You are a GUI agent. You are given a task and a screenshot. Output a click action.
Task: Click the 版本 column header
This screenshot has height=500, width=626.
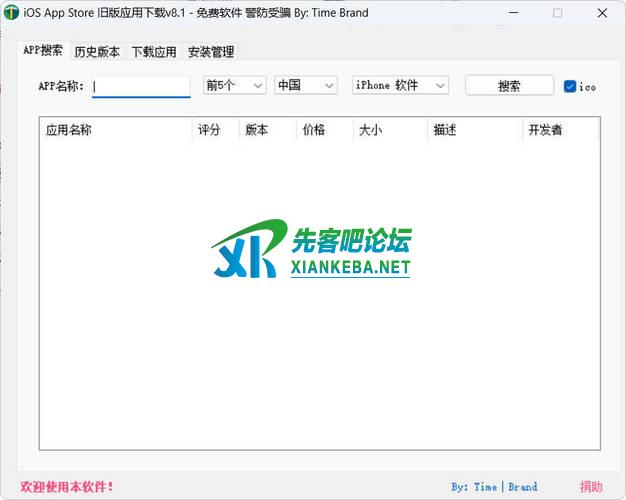click(x=268, y=131)
